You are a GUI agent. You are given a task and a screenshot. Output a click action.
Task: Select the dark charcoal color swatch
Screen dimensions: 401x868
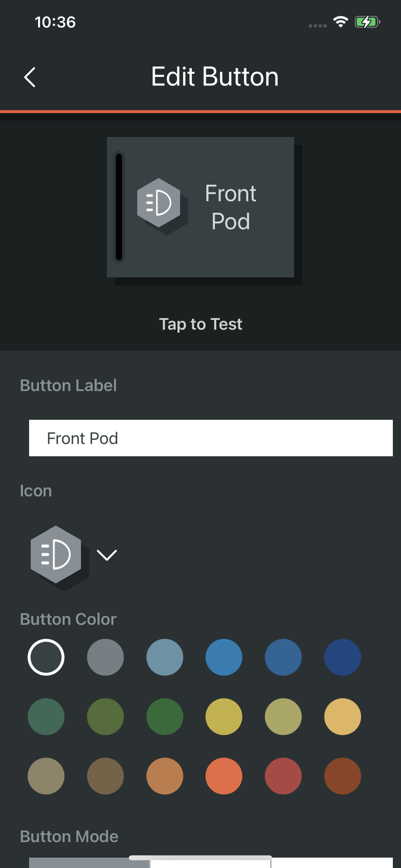click(46, 657)
